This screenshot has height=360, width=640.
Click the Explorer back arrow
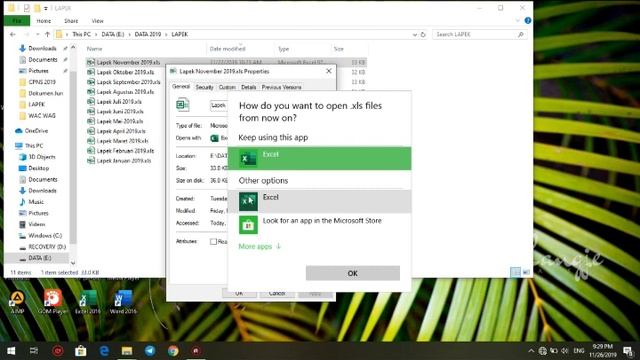click(13, 34)
